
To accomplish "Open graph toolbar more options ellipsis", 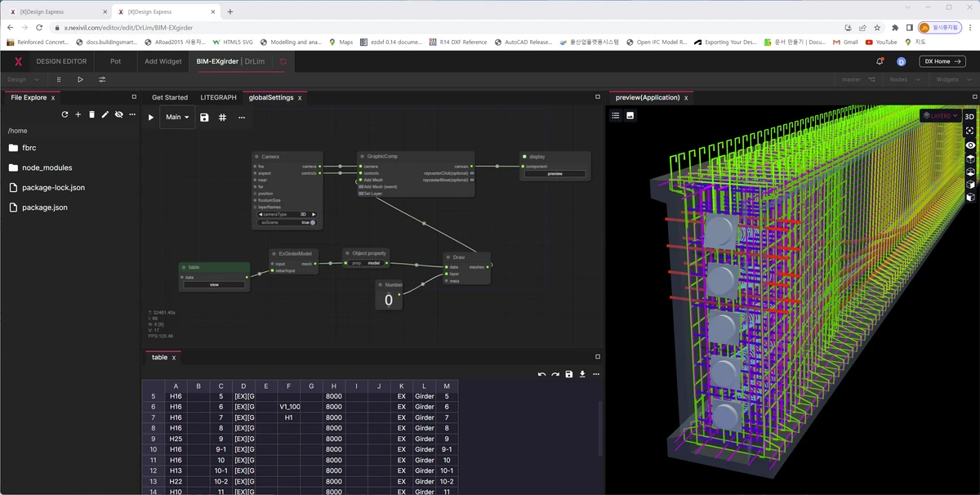I will (x=242, y=118).
